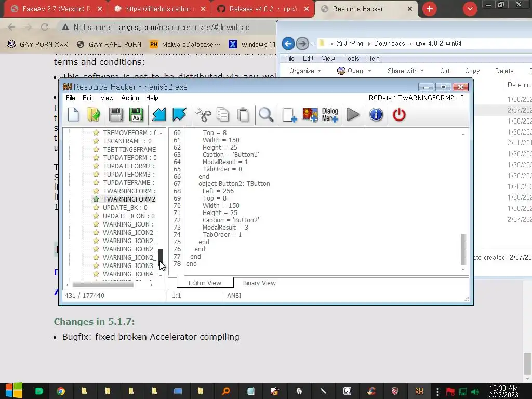Screen dimensions: 532x399
Task: Select the TSCANFRAME : 0 resource
Action: (127, 141)
